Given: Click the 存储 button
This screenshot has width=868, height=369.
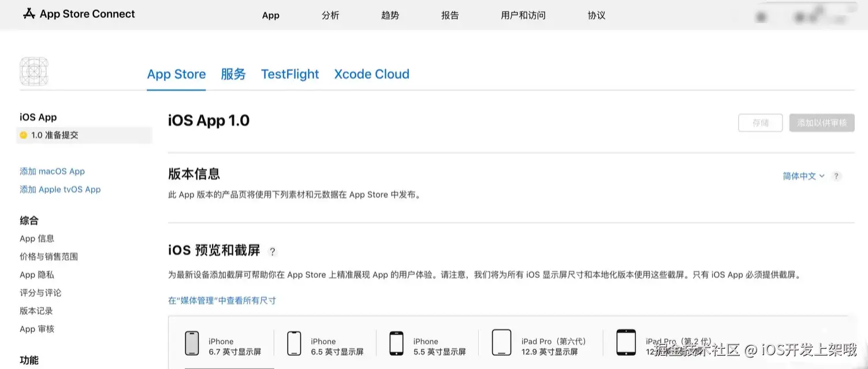Looking at the screenshot, I should pyautogui.click(x=760, y=122).
